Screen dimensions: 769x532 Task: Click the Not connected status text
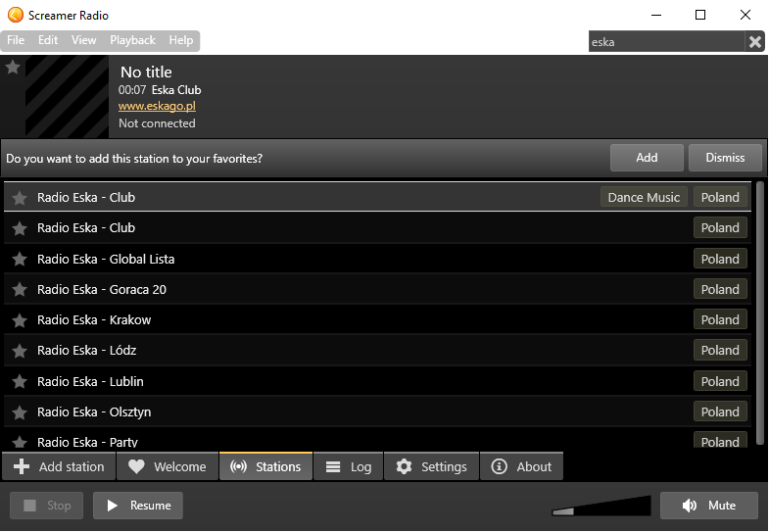click(157, 123)
